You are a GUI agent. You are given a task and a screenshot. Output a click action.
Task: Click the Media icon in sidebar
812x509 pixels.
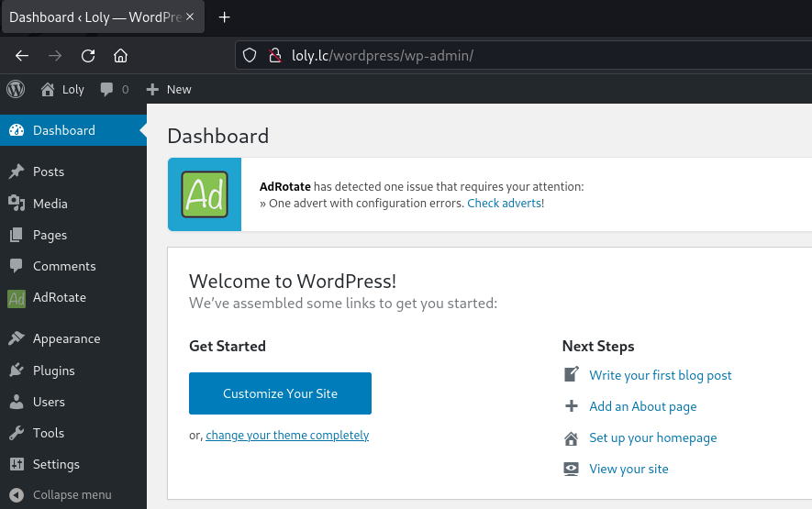click(17, 204)
